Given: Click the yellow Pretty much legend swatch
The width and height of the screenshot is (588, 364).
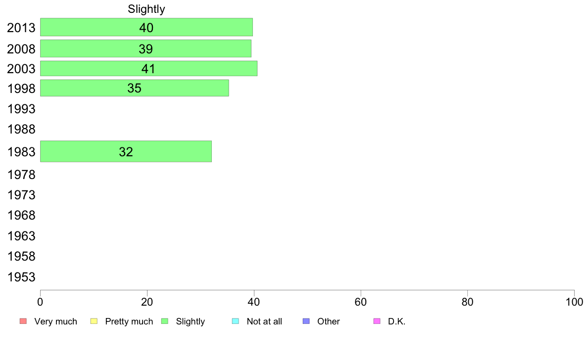Looking at the screenshot, I should 94,321.
